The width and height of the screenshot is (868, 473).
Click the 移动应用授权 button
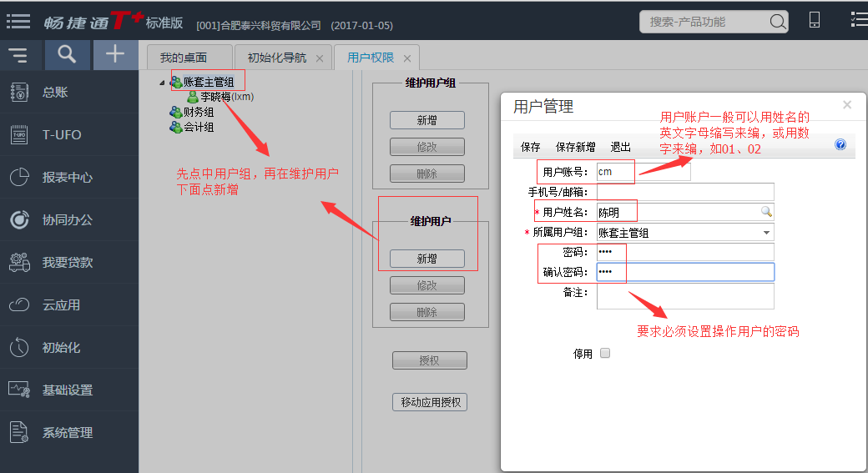[x=429, y=402]
